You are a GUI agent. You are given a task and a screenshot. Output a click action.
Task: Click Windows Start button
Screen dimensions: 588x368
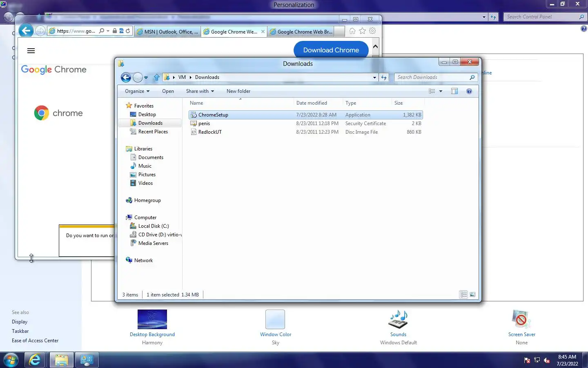coord(11,360)
